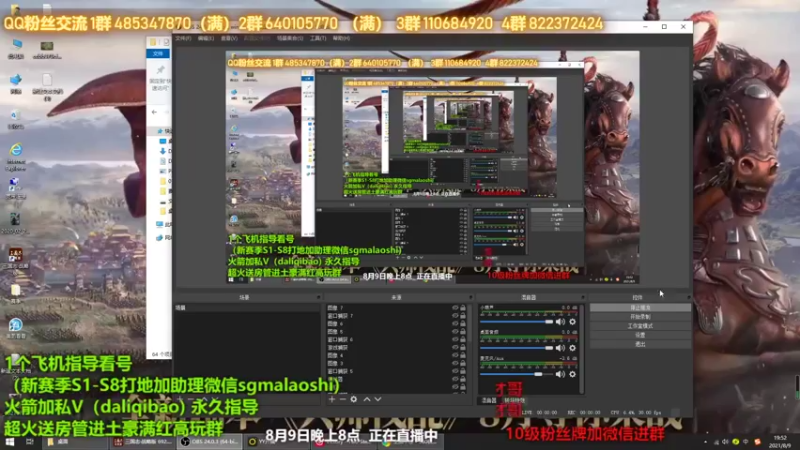Mute the 桌面音频 channel speaker icon
Viewport: 800px width, 450px height.
(560, 348)
